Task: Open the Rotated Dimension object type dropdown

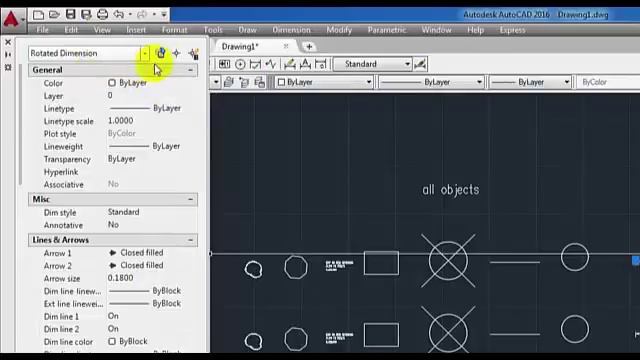Action: coord(145,53)
